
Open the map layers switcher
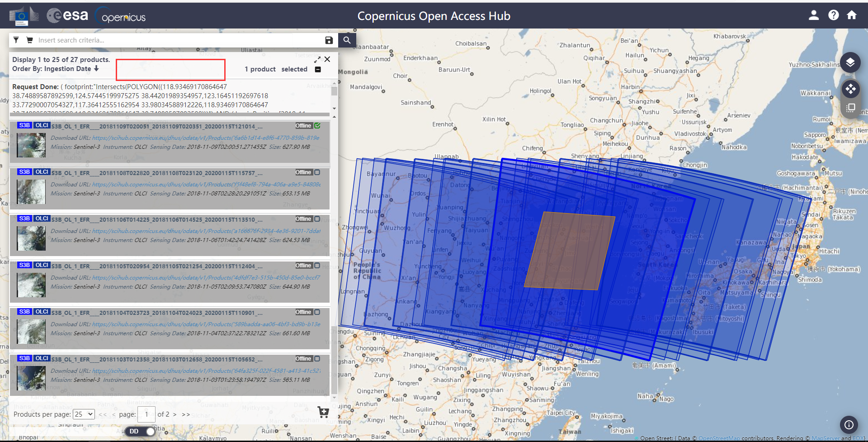(x=850, y=62)
